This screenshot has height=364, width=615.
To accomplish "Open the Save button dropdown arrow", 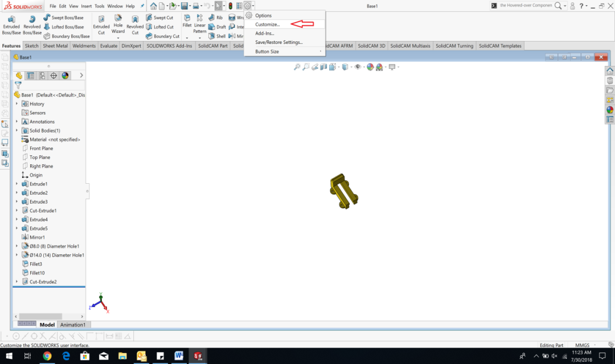I will (x=190, y=6).
